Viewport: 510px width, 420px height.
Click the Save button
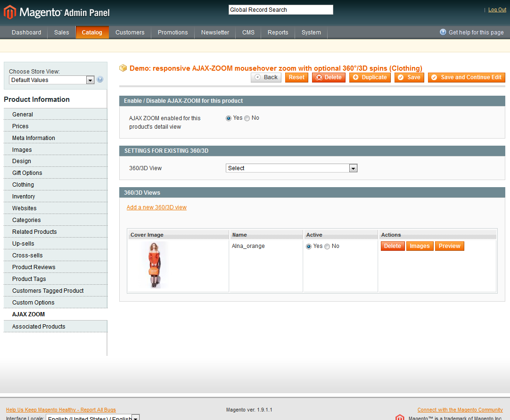click(x=409, y=77)
